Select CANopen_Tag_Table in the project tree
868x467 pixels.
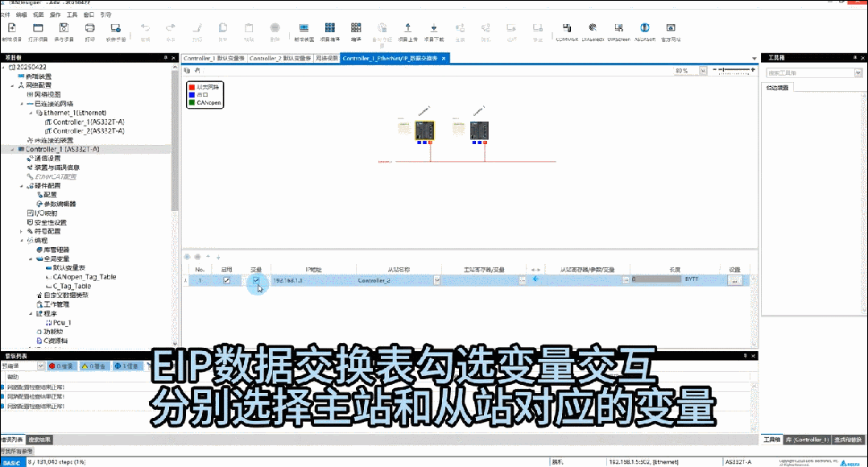[x=85, y=277]
